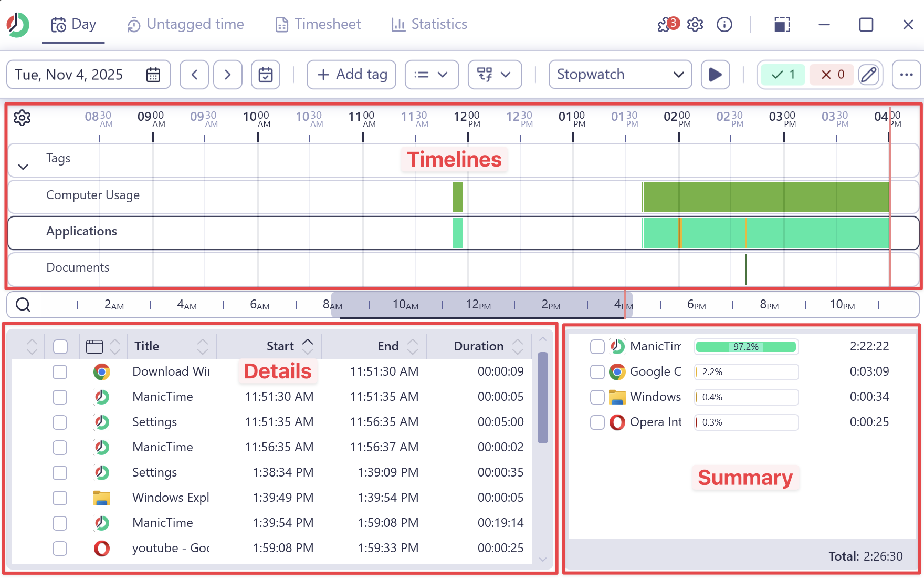Image resolution: width=924 pixels, height=579 pixels.
Task: Open the list view options dropdown
Action: (x=432, y=75)
